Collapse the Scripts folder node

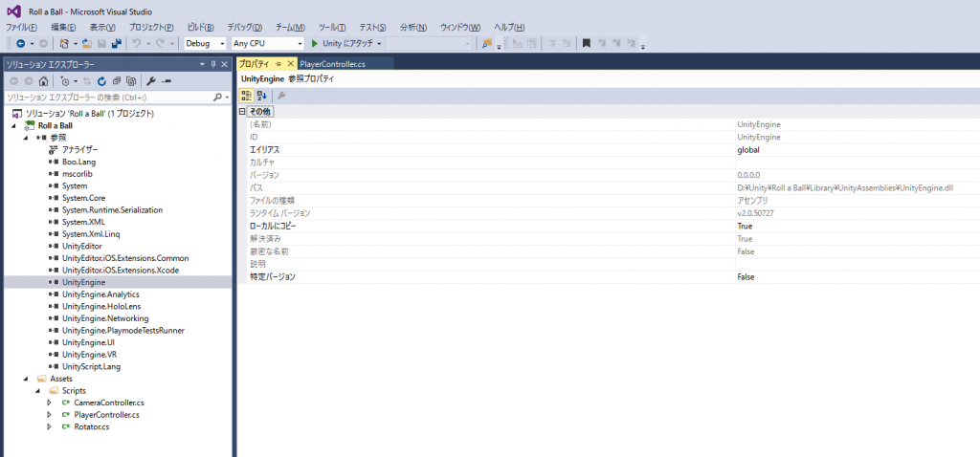coord(37,391)
